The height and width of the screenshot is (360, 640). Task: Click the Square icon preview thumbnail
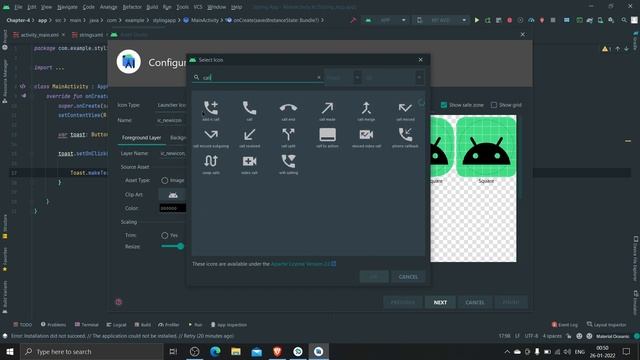486,147
